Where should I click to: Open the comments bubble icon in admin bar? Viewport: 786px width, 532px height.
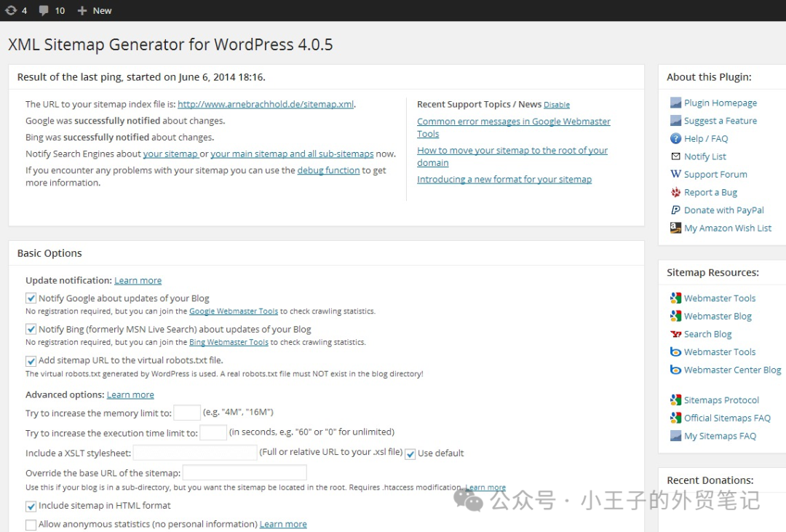pos(44,10)
